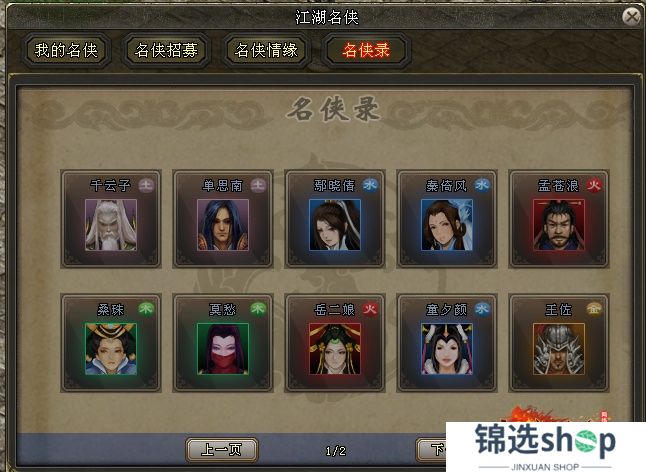Click the water element icon beside 鄢晓倩
646x472 pixels.
[x=370, y=185]
